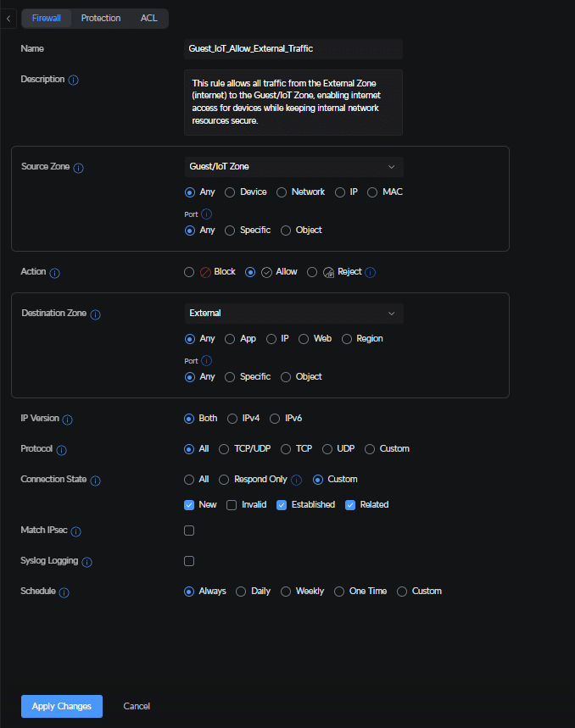Enable the Syslog Logging checkbox
Screen dimensions: 575x728
pyautogui.click(x=189, y=561)
